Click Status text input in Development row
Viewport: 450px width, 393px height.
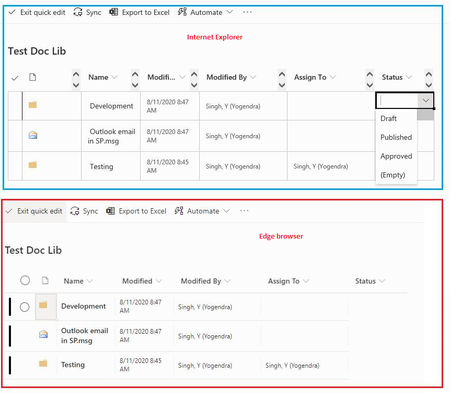pyautogui.click(x=397, y=101)
